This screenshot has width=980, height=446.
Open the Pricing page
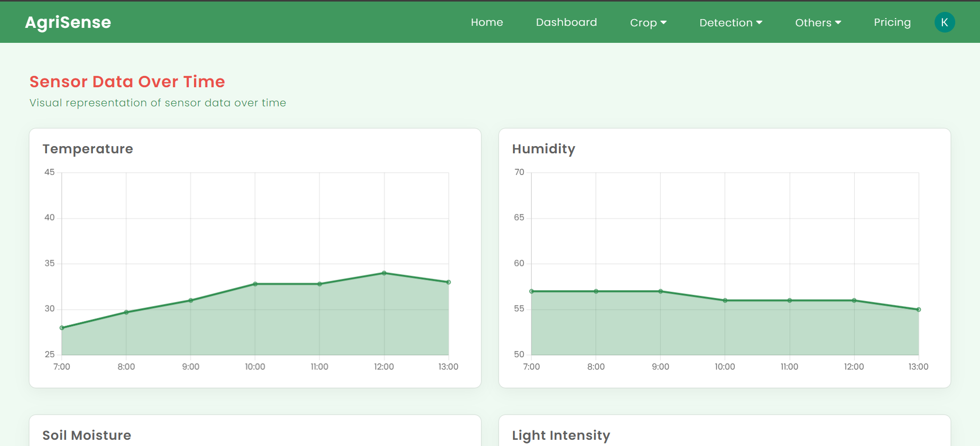892,22
